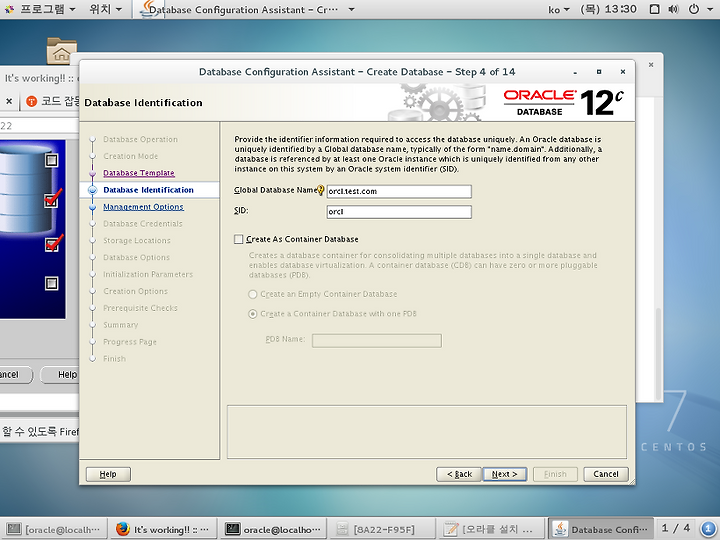This screenshot has width=720, height=540.
Task: Toggle the first checkbox in the background installer window
Action: (x=51, y=160)
